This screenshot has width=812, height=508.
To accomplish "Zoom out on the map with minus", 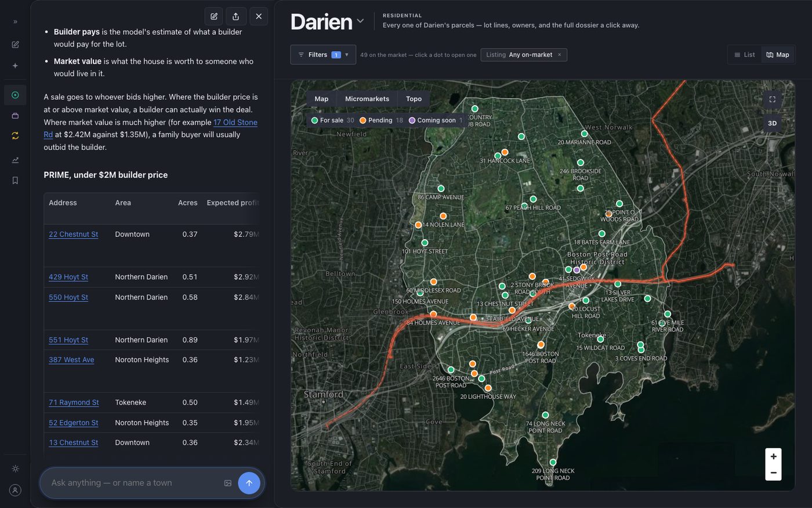I will (x=773, y=473).
